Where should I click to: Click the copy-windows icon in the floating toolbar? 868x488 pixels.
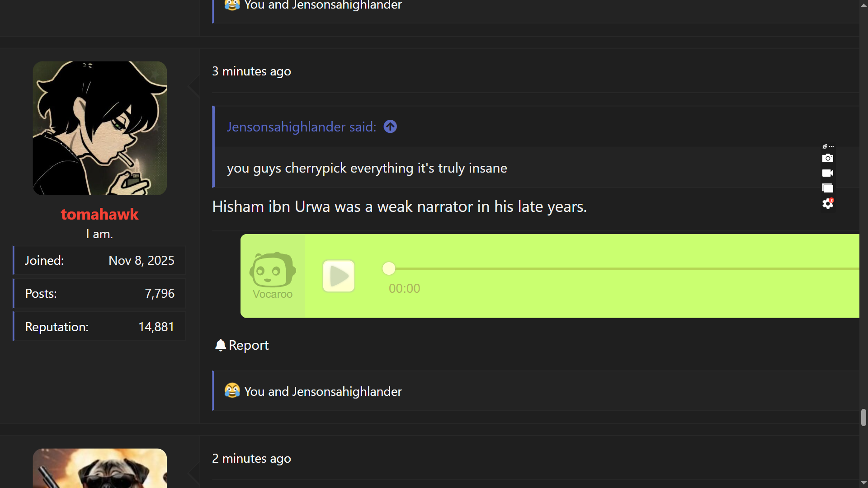pyautogui.click(x=827, y=188)
